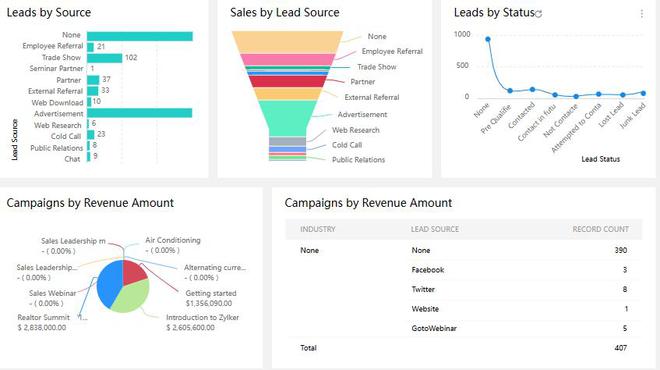Select the GotoWebinar row in the table
Viewport: 660px width, 370px height.
464,328
